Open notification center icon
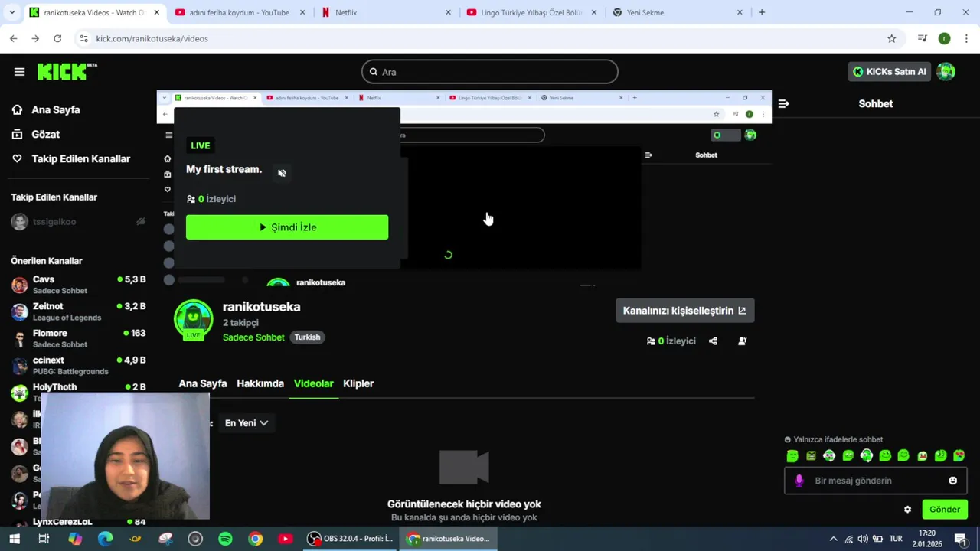Image resolution: width=980 pixels, height=551 pixels. pos(960,539)
